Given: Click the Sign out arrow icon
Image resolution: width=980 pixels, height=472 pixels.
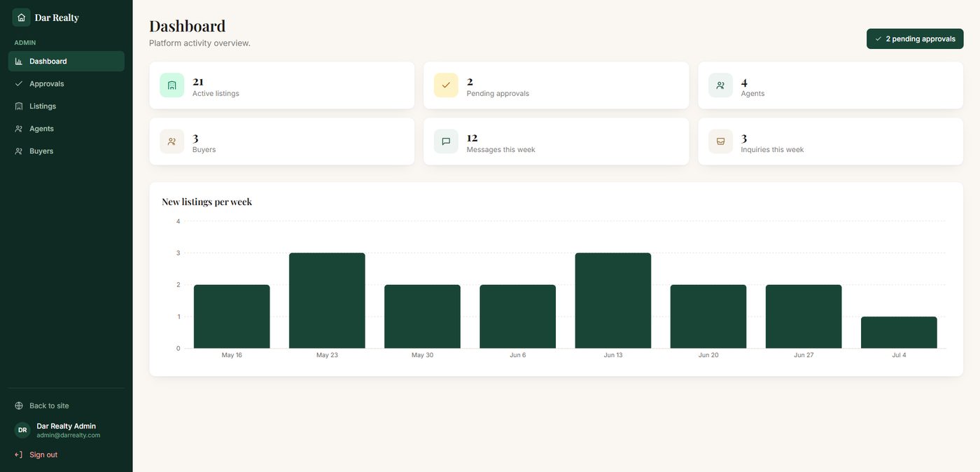Looking at the screenshot, I should (x=19, y=455).
